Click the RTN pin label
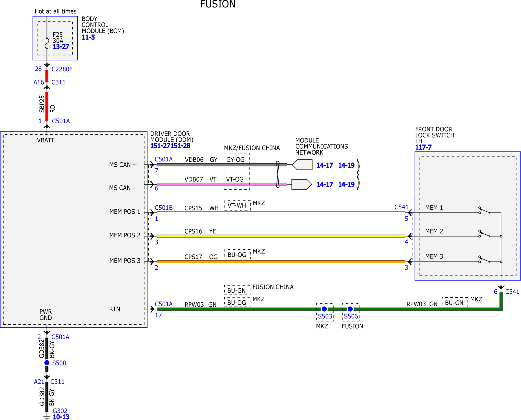 click(x=114, y=309)
